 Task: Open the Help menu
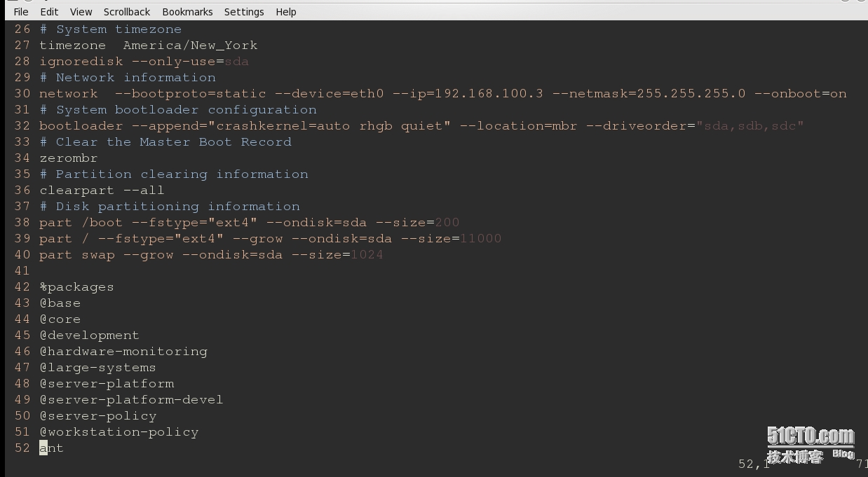[x=286, y=12]
